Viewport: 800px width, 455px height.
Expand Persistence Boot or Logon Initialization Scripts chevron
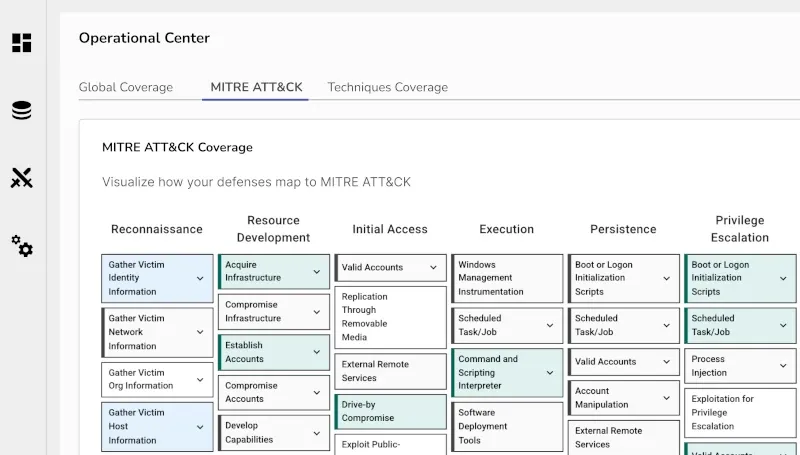[666, 279]
